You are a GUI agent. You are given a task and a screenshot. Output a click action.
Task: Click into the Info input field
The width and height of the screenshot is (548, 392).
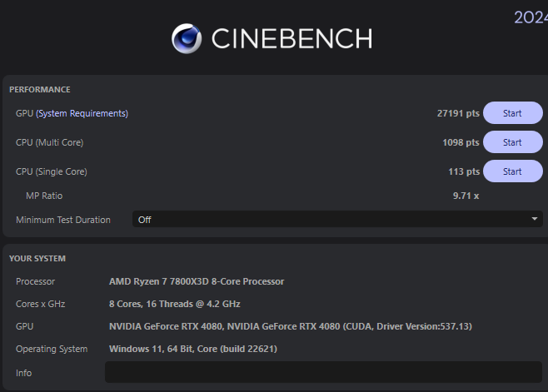(x=323, y=372)
